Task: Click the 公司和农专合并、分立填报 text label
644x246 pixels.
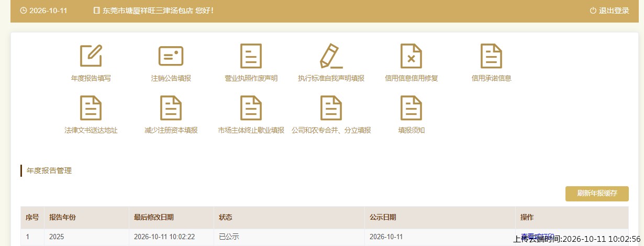Action: (331, 130)
